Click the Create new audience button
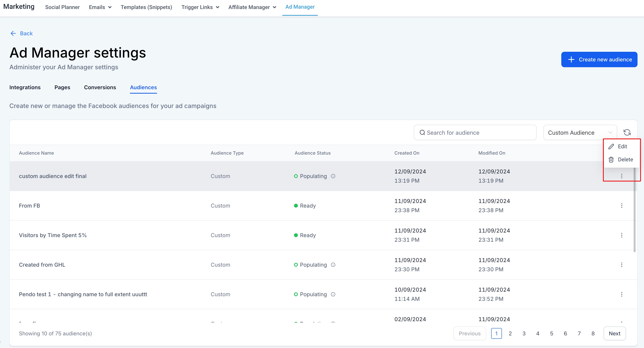644x348 pixels. [x=599, y=59]
